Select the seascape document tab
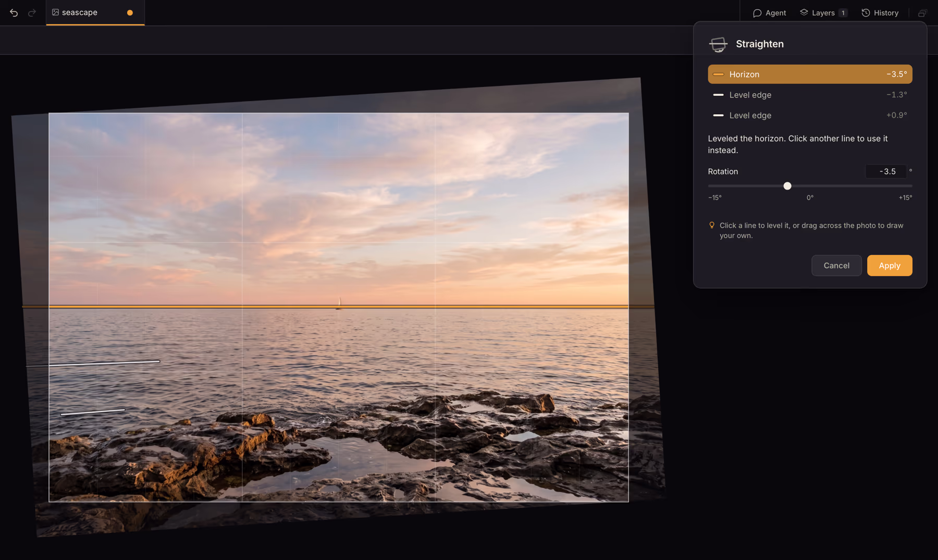Screen dimensions: 938x560 pyautogui.click(x=95, y=13)
